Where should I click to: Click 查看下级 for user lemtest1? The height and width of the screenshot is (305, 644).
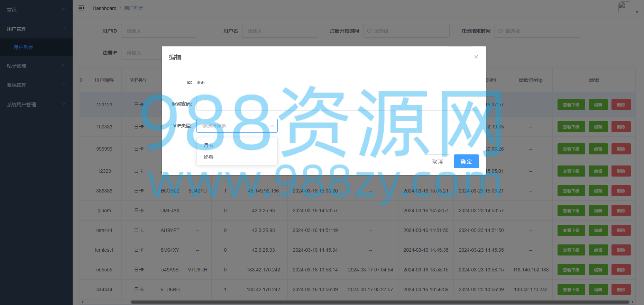click(571, 250)
